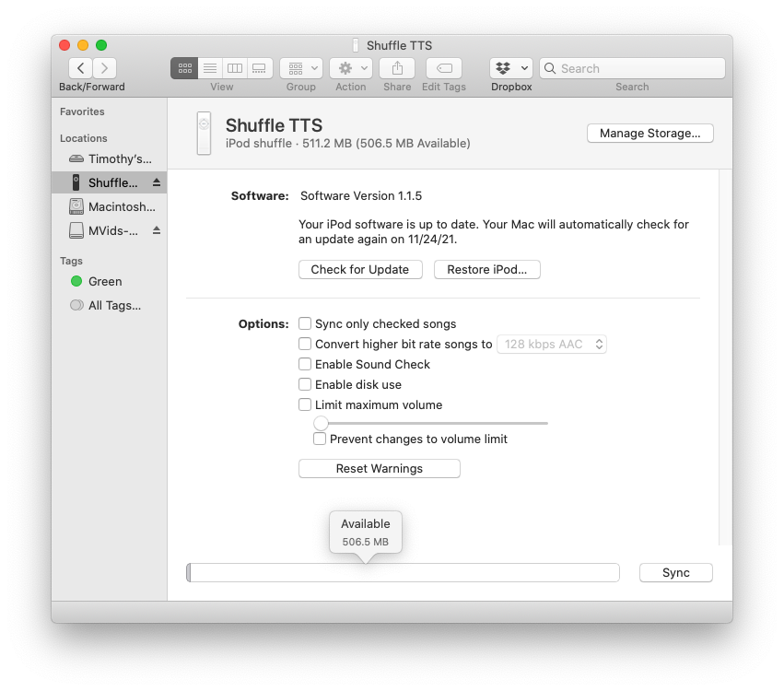Viewport: 784px width, 691px height.
Task: Open All Tags... in sidebar
Action: pos(109,306)
